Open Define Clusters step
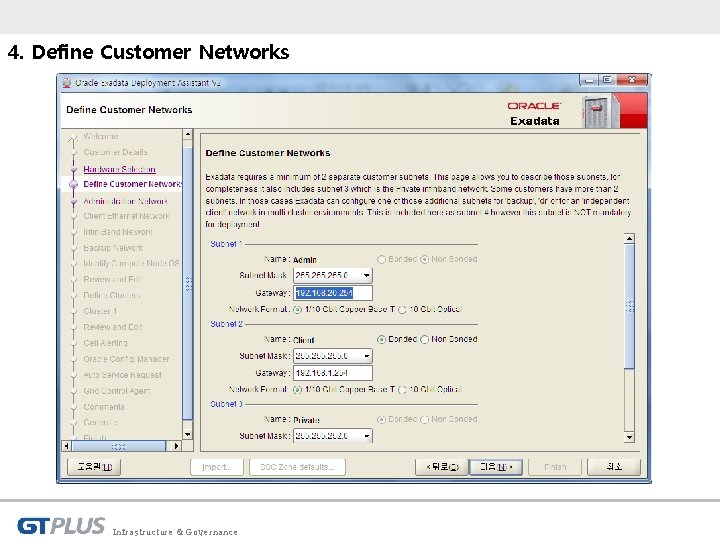 (x=112, y=295)
